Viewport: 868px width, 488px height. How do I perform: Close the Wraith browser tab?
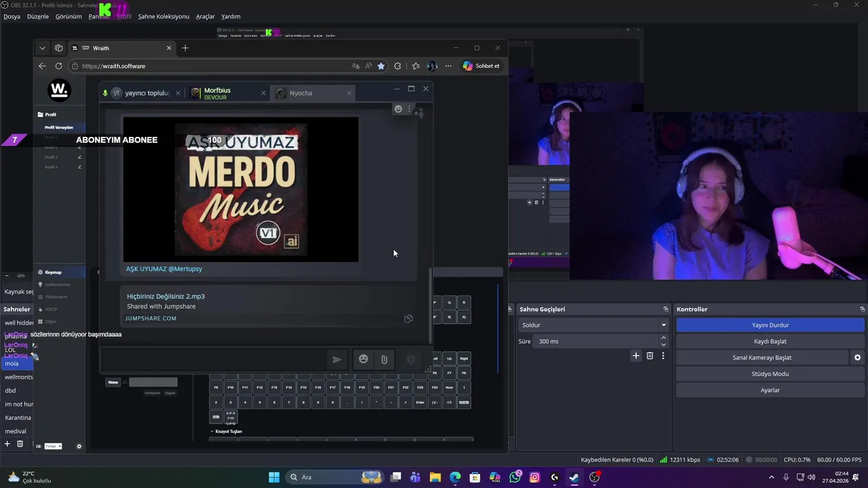tap(169, 48)
